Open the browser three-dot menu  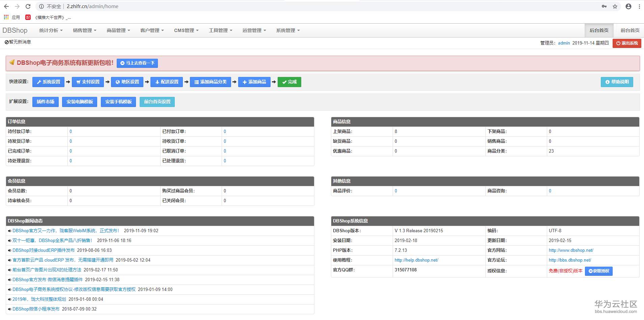(x=639, y=6)
